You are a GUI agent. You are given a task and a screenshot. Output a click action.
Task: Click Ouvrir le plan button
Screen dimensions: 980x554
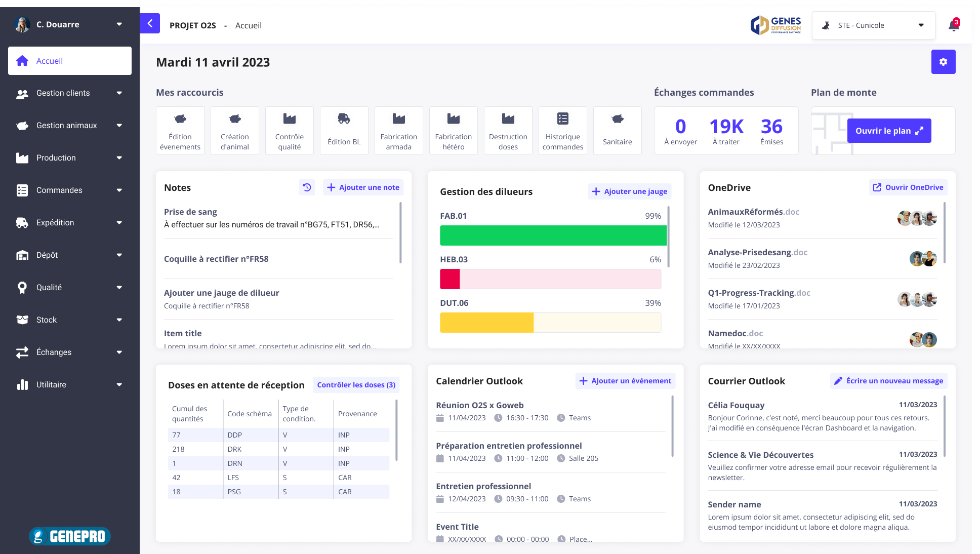tap(889, 131)
